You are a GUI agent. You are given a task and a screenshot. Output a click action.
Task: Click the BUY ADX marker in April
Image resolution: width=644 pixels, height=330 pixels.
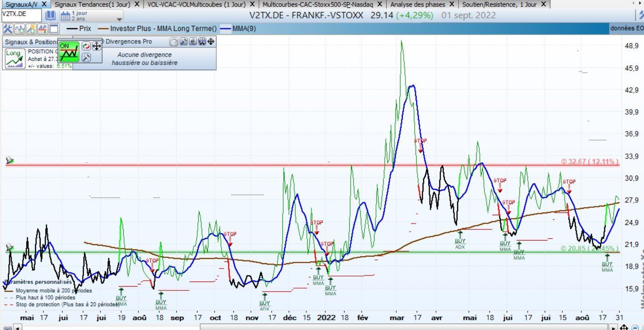pos(460,239)
